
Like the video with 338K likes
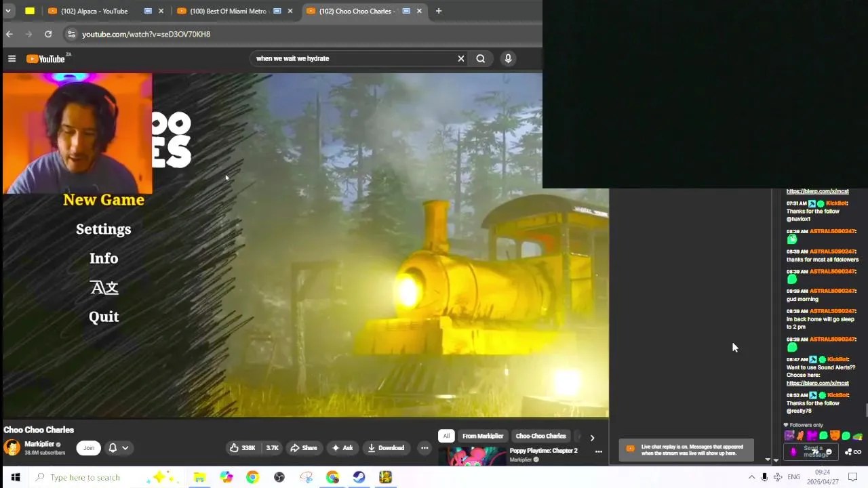[243, 448]
